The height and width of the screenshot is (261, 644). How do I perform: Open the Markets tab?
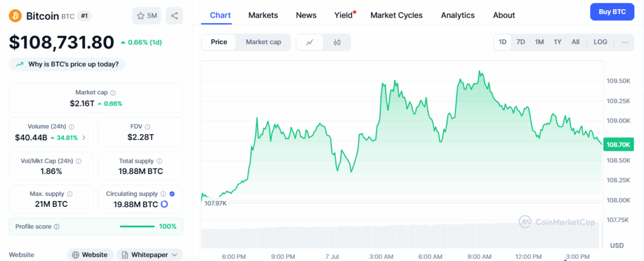[263, 15]
